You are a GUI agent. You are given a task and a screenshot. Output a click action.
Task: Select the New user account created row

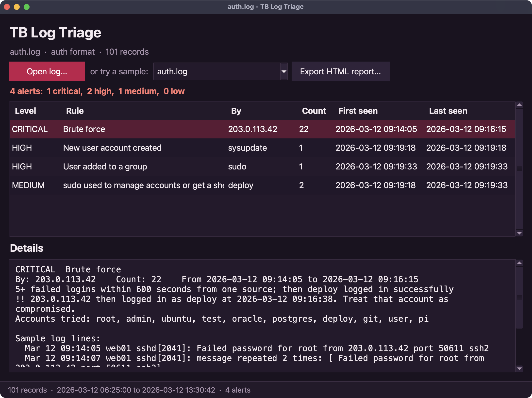coord(262,148)
